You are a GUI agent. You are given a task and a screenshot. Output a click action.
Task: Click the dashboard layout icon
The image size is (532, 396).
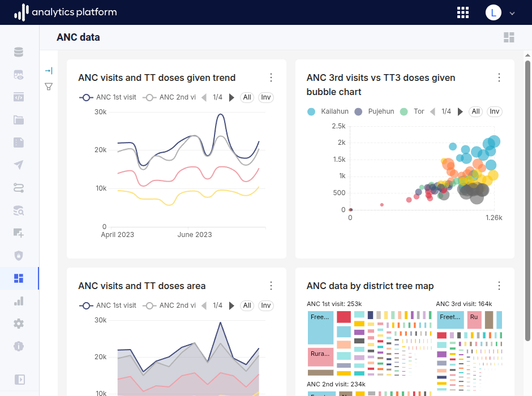tap(509, 37)
